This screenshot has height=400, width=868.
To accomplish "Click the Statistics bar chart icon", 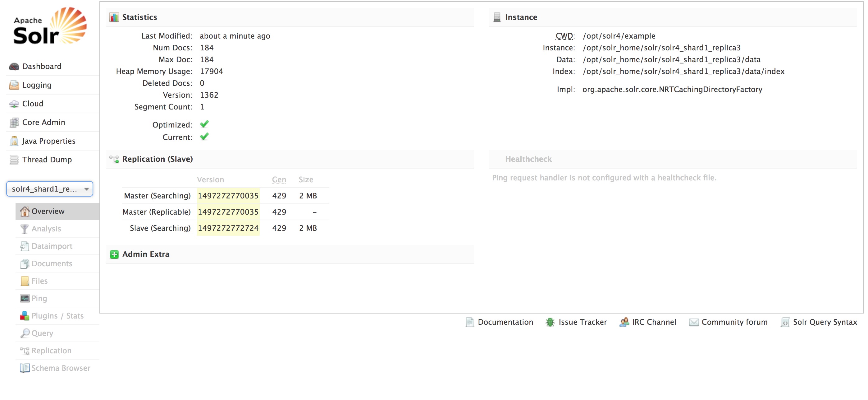I will pyautogui.click(x=114, y=17).
